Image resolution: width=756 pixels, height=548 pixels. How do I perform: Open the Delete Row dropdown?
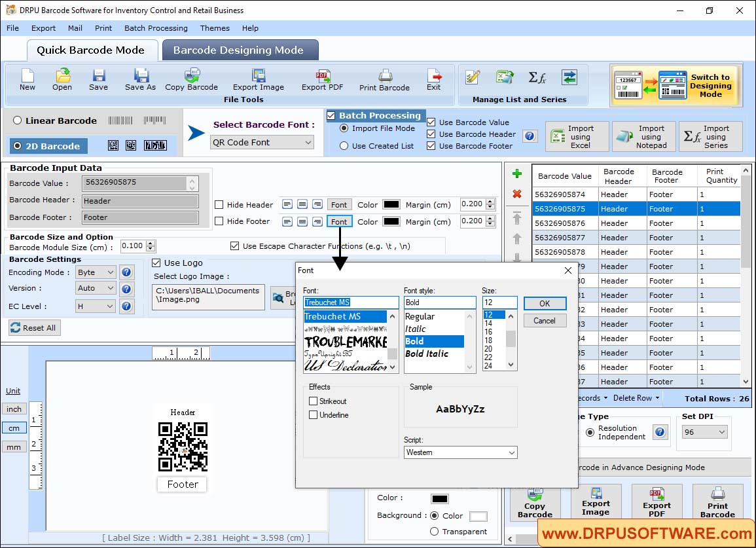click(636, 398)
